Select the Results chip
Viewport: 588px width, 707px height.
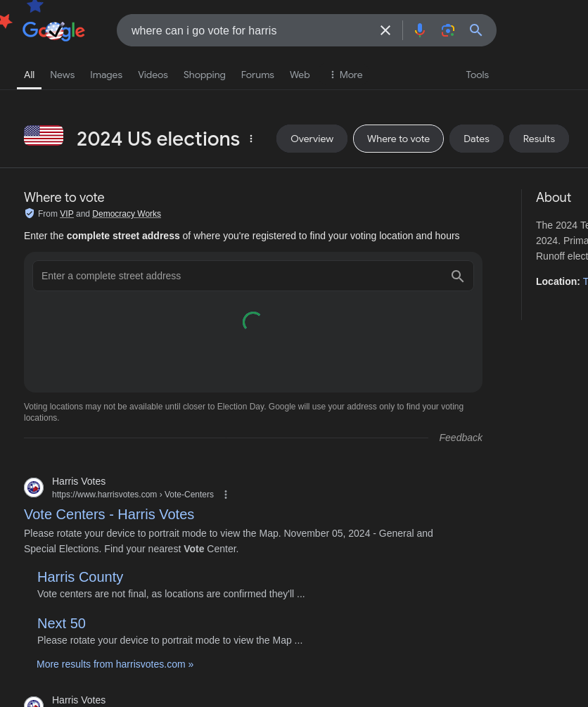[539, 139]
